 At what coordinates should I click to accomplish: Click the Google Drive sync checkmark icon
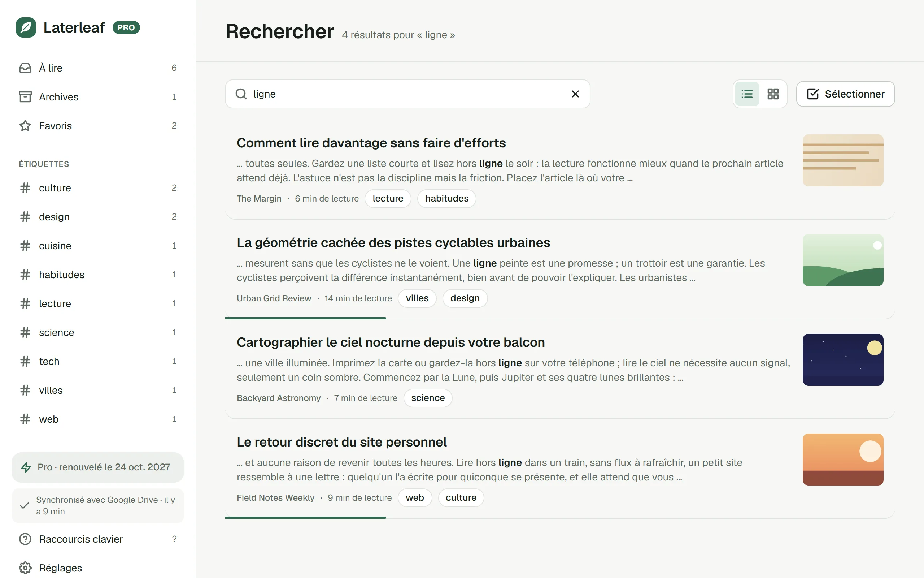tap(25, 505)
